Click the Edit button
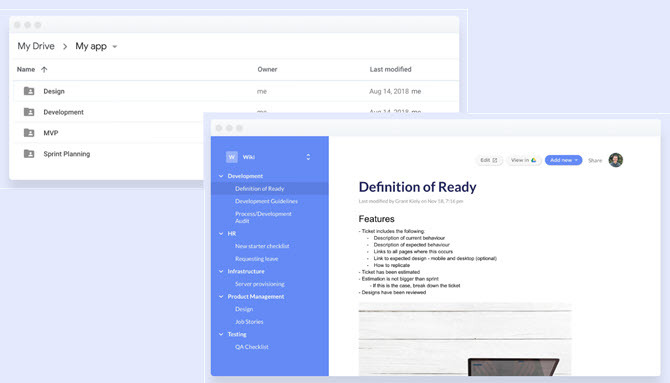Viewport: 670px width, 383px height. tap(489, 160)
